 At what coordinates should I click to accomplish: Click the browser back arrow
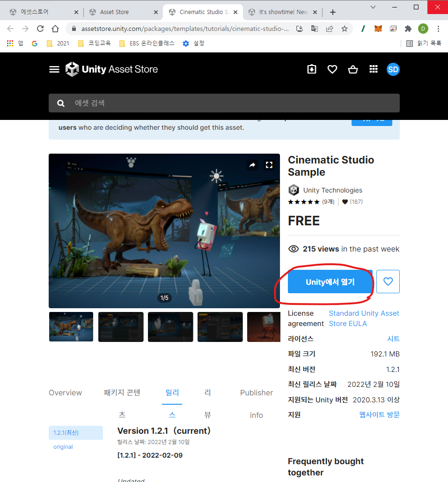(x=10, y=29)
